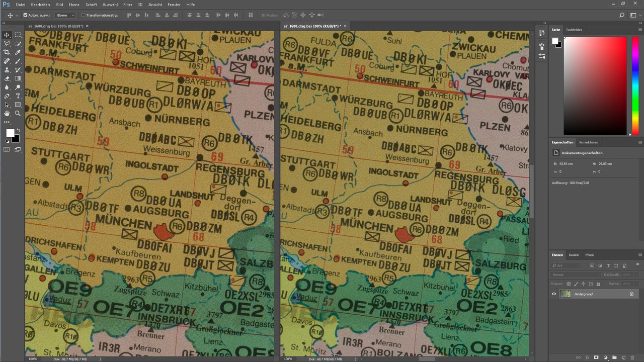644x362 pixels.
Task: Open the Ebene auto-select dropdown
Action: [65, 16]
